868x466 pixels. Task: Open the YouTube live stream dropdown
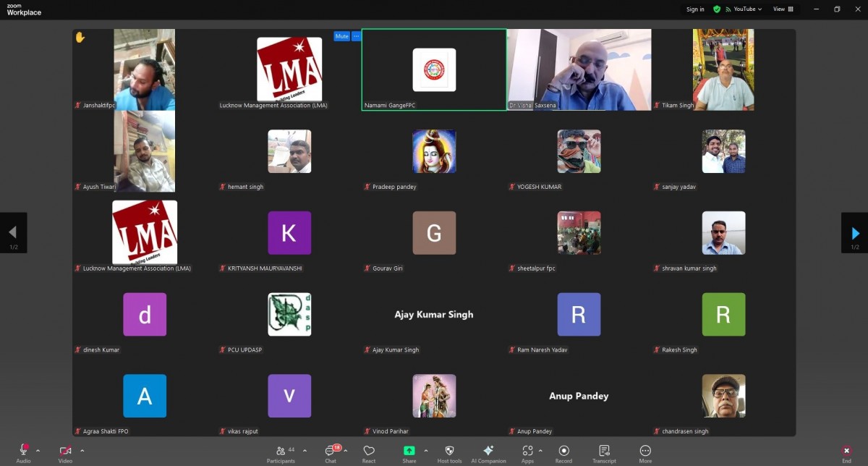pos(744,9)
